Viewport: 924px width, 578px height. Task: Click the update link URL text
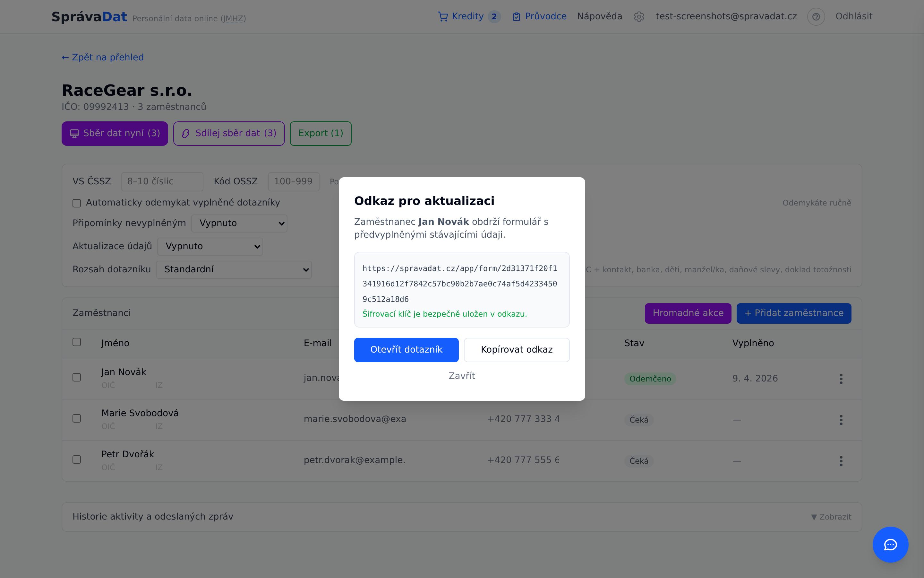[460, 284]
